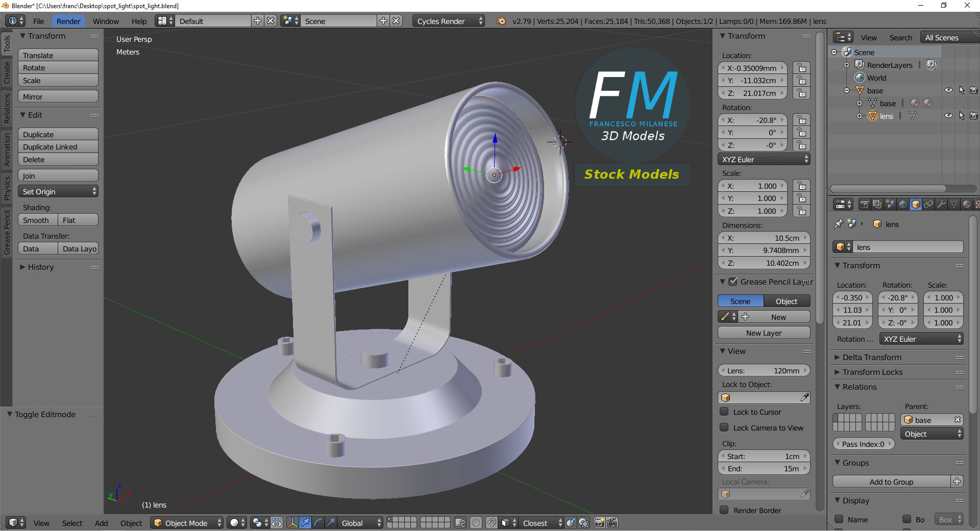The height and width of the screenshot is (531, 980).
Task: Open the Object Mode dropdown
Action: pyautogui.click(x=187, y=523)
